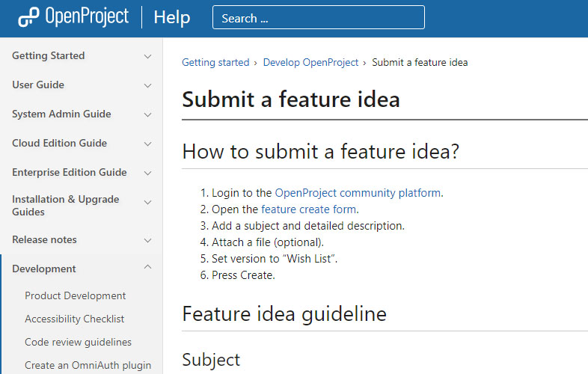Expand Enterprise Edition Guide chevron
The image size is (588, 374).
[147, 173]
